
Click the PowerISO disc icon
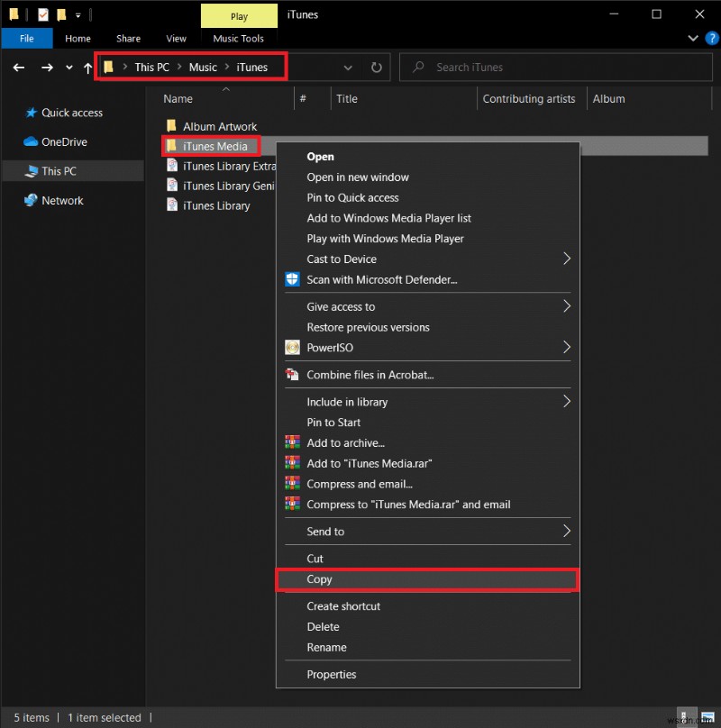tap(292, 348)
